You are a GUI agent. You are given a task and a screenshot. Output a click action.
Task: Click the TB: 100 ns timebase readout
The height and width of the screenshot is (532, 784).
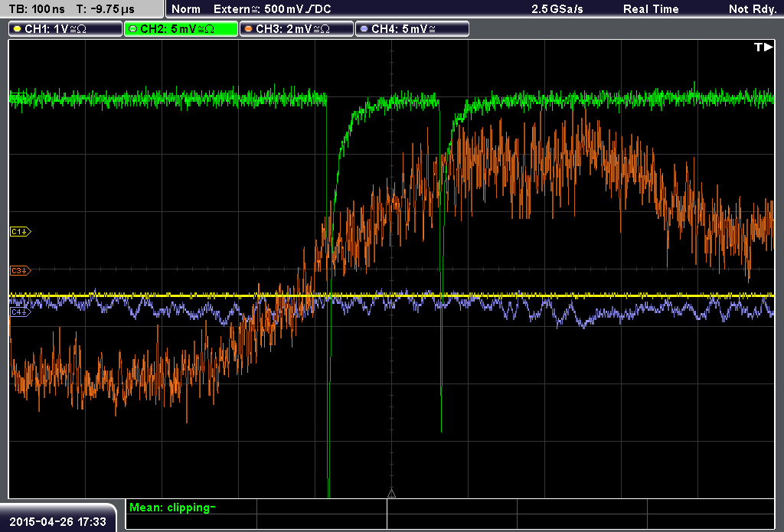(37, 9)
